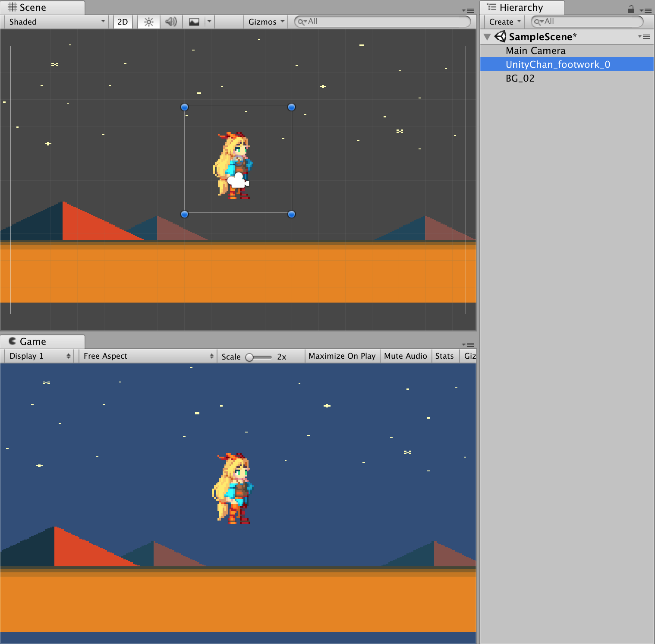Open the Game panel options menu icon

point(468,344)
